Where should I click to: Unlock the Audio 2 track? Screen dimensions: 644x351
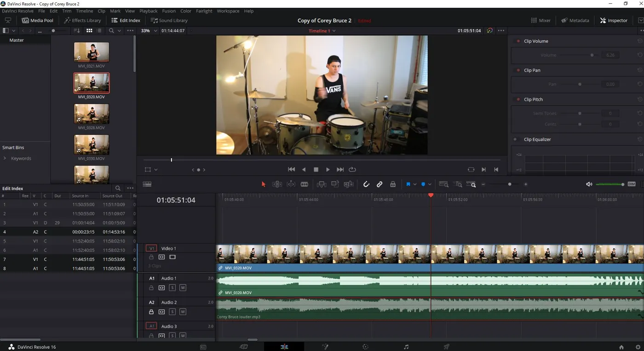click(151, 311)
